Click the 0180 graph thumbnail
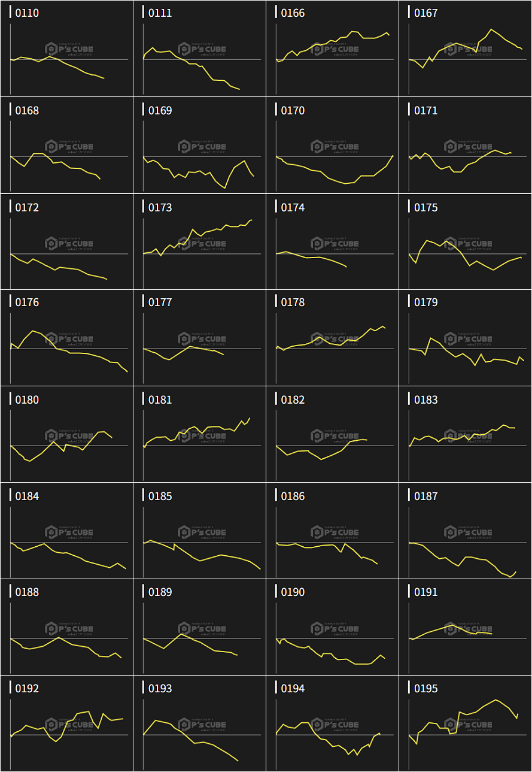This screenshot has height=772, width=532. pos(66,435)
